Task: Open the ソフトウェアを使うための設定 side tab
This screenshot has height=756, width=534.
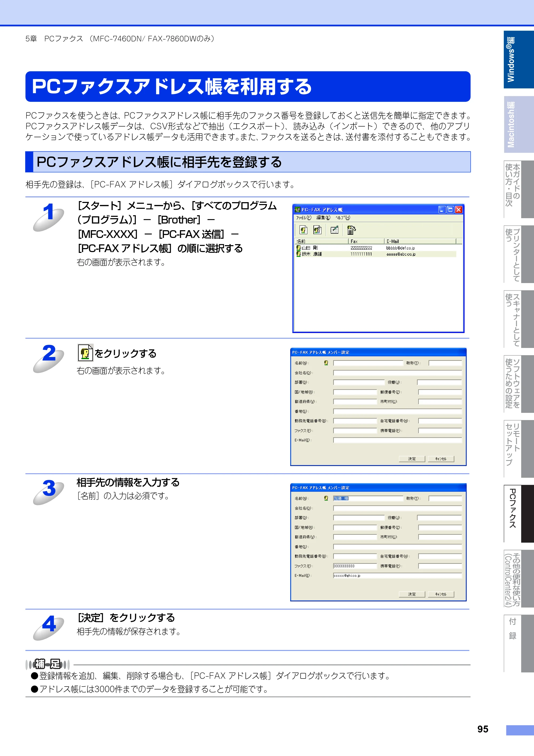Action: pyautogui.click(x=519, y=384)
